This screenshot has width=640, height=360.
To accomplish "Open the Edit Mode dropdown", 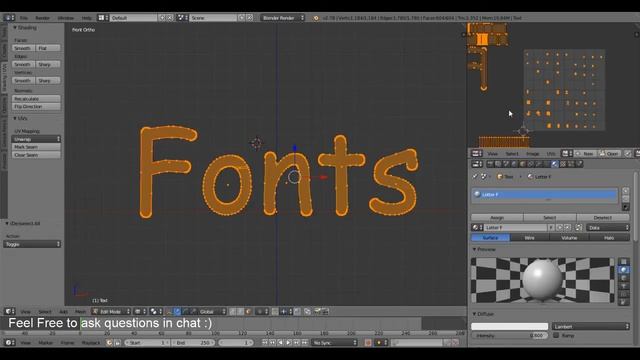I will pos(111,311).
